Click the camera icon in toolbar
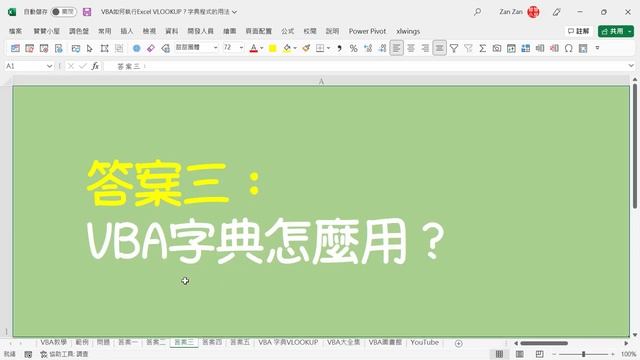640x360 pixels. 497,48
